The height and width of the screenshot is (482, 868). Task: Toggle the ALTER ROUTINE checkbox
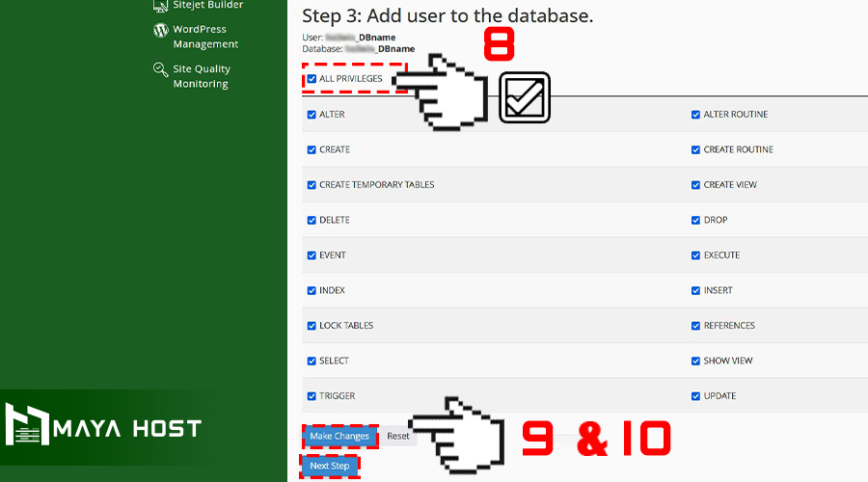point(695,115)
